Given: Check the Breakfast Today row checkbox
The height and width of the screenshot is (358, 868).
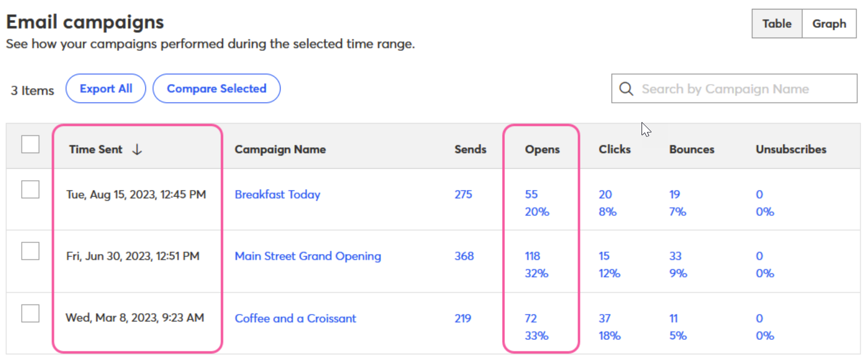Looking at the screenshot, I should tap(30, 189).
